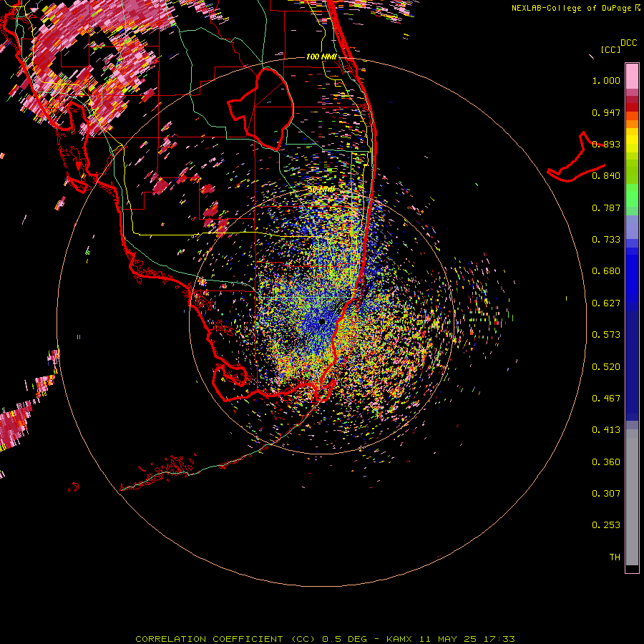Pick the yellow segment of the color bar
Viewport: 644px width, 644px height.
point(632,140)
